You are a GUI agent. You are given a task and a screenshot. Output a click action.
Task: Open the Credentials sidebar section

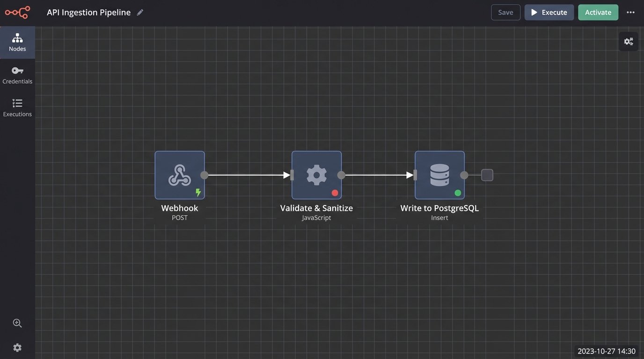point(17,75)
